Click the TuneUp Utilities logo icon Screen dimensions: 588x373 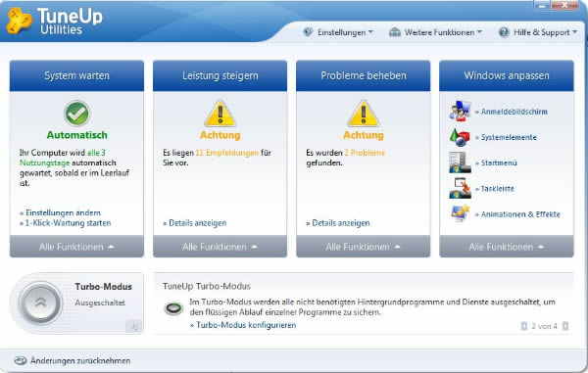pos(19,21)
